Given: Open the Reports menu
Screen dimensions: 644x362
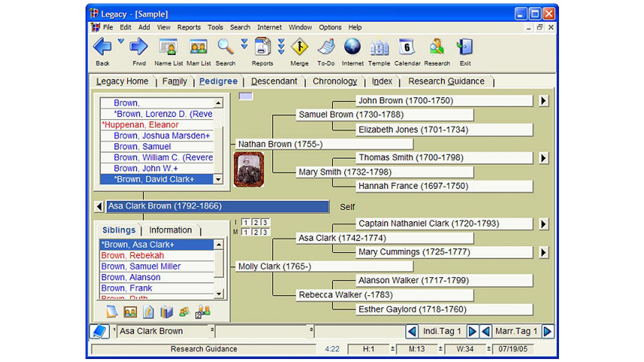Looking at the screenshot, I should [x=189, y=27].
